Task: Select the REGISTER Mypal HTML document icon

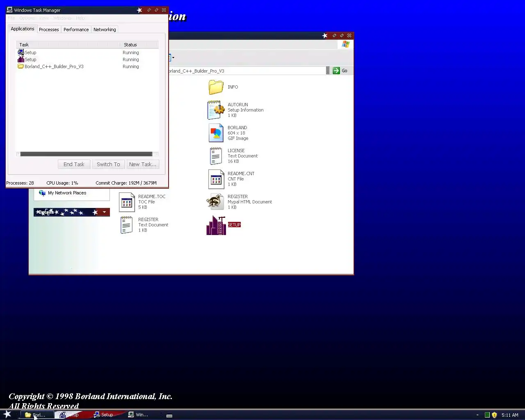Action: pyautogui.click(x=215, y=202)
